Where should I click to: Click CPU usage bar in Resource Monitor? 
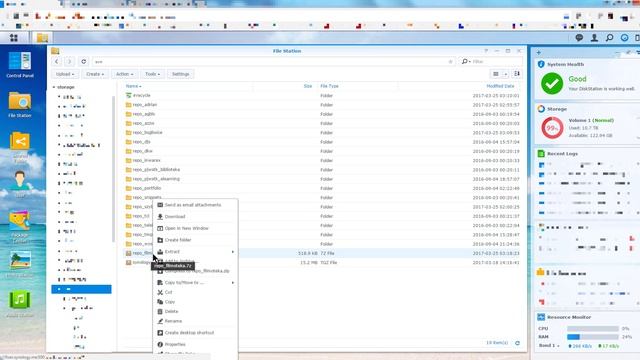point(593,328)
